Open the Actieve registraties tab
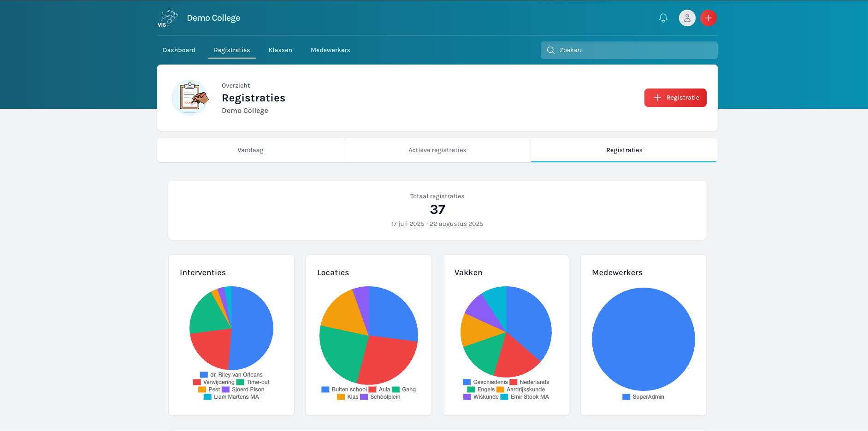 click(437, 150)
